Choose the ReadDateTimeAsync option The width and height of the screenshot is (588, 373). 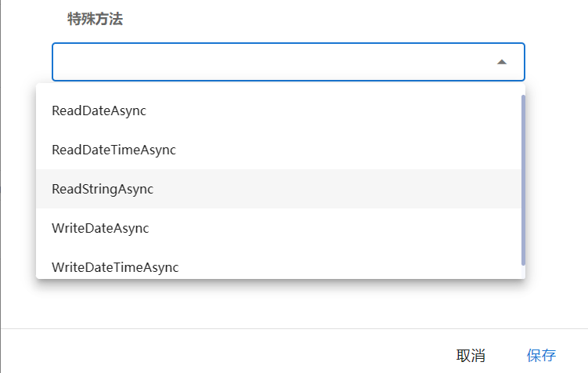(x=114, y=150)
